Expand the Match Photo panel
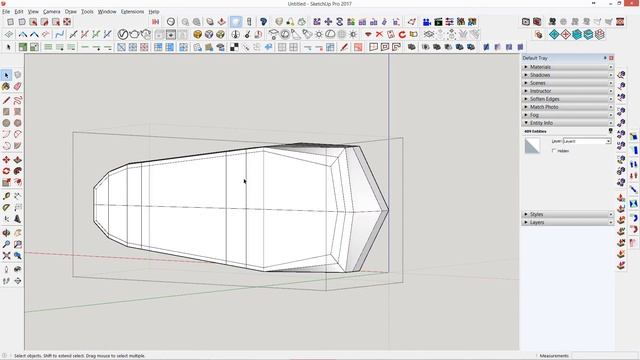This screenshot has width=640, height=360. 568,107
